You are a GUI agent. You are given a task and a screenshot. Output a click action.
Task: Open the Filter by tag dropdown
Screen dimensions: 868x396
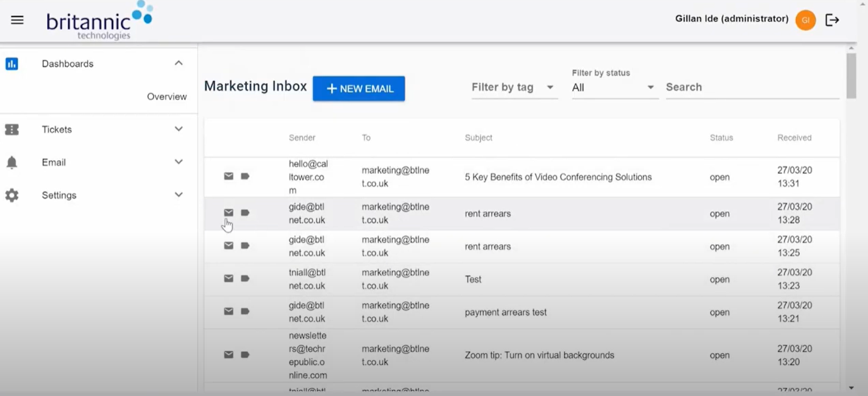coord(513,87)
